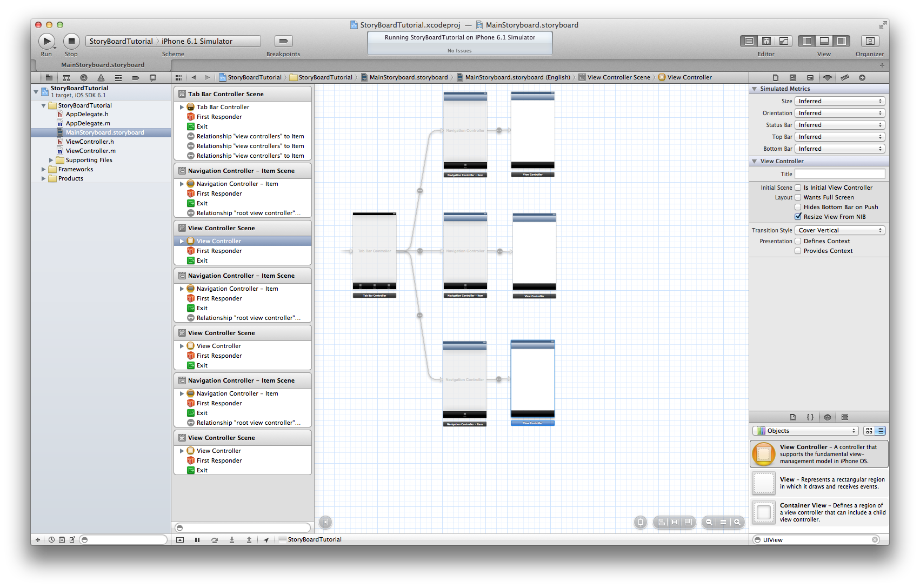
Task: Click StoryBoardTutorial scheme selector
Action: click(x=121, y=41)
